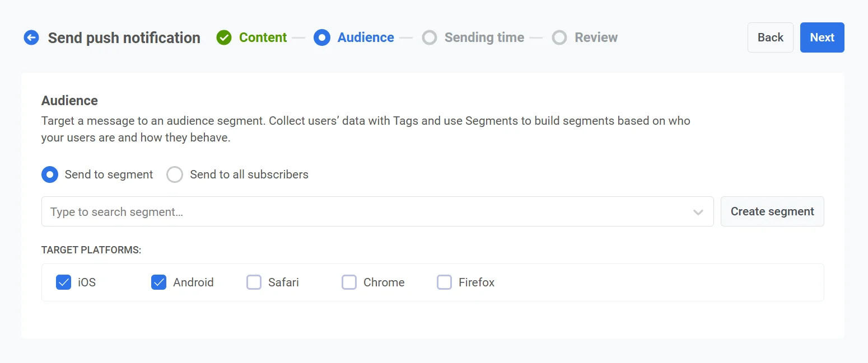Disable the Android platform checkbox
Screen dimensions: 868x363
point(159,282)
